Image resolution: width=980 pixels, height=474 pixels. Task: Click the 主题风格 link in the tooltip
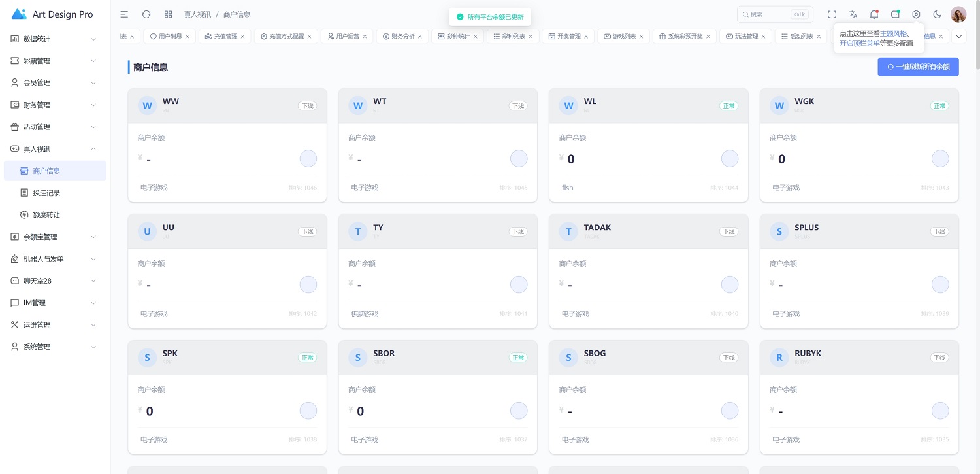[894, 33]
